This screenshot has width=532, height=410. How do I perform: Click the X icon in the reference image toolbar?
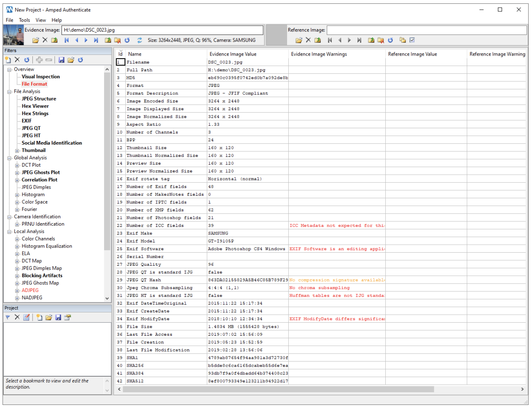308,40
